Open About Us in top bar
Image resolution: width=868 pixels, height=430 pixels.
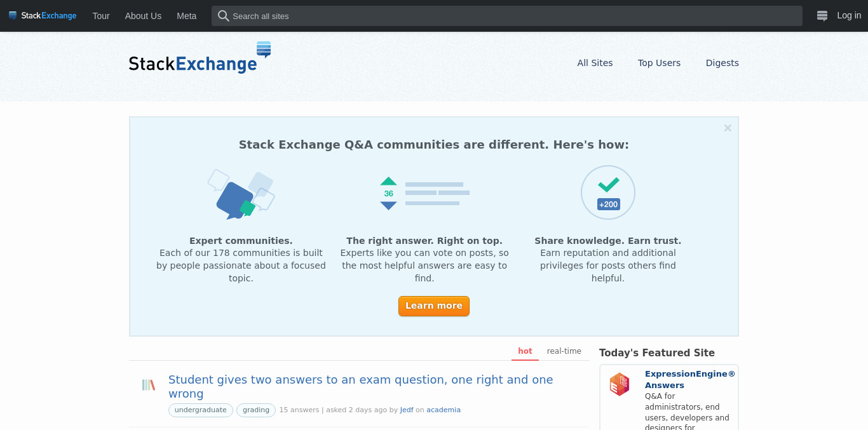point(143,16)
